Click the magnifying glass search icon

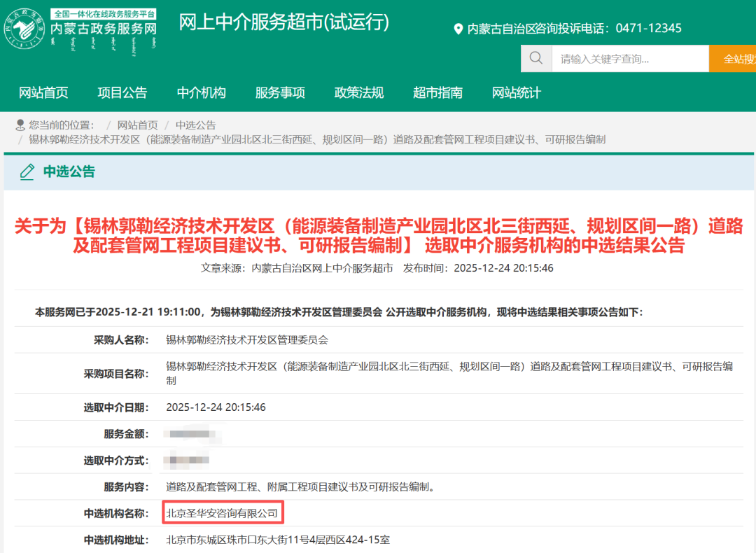pyautogui.click(x=536, y=58)
